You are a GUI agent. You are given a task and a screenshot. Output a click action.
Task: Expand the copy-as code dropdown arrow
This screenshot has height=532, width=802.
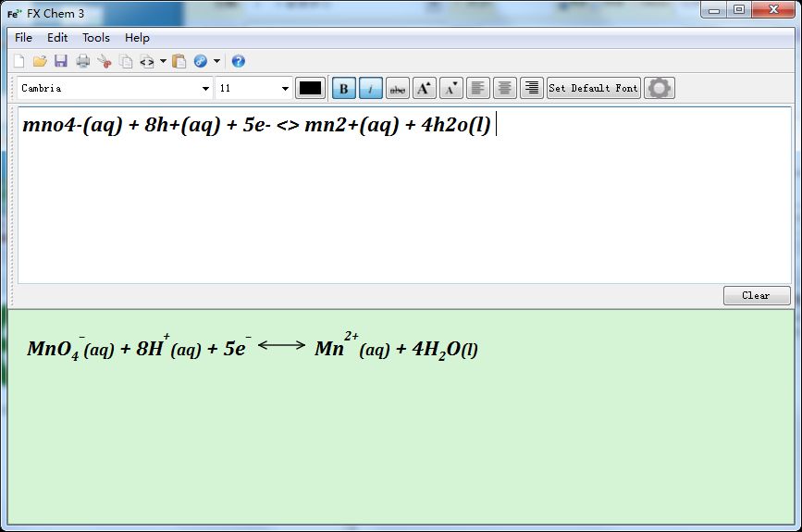click(x=163, y=62)
